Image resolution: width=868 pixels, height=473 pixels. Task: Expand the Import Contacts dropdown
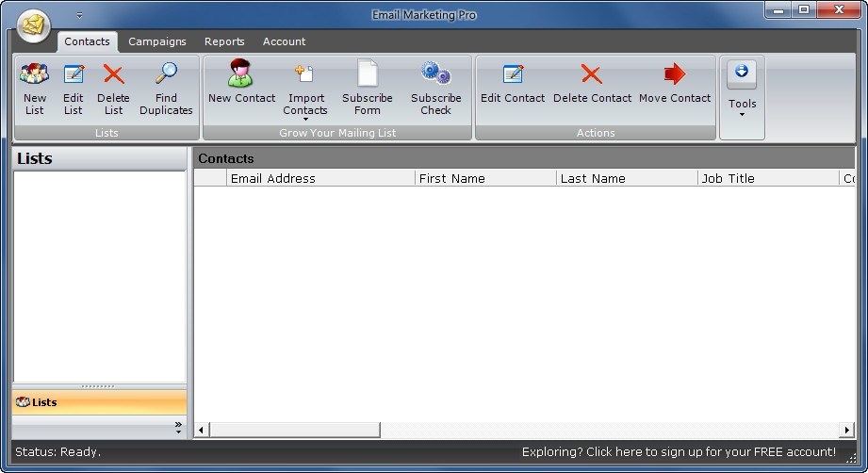pos(305,119)
